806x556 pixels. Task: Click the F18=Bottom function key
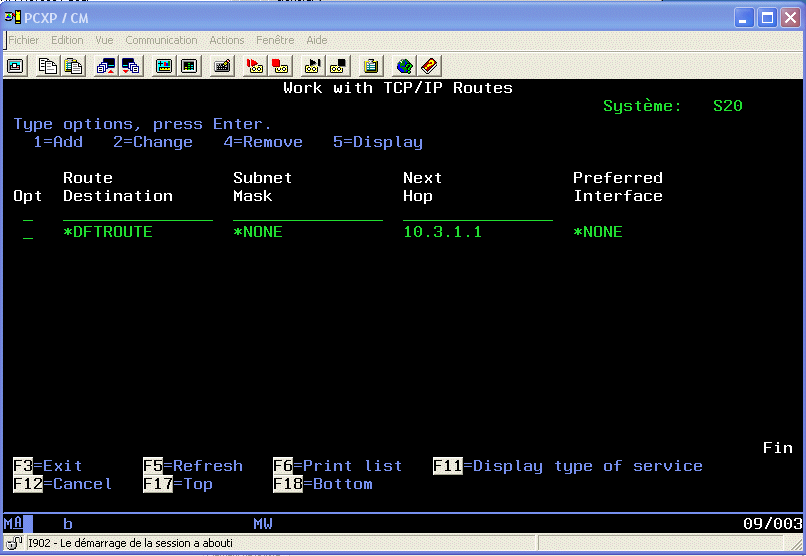(323, 484)
